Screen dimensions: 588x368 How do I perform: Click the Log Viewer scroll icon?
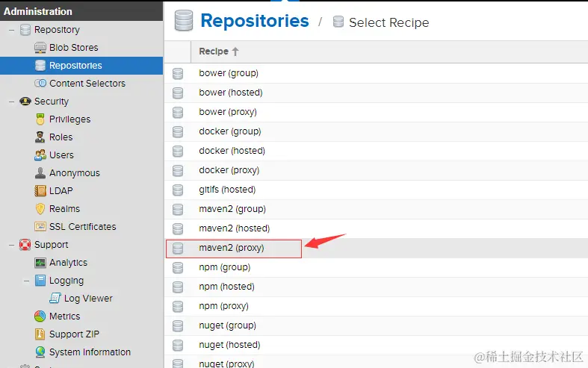[55, 298]
